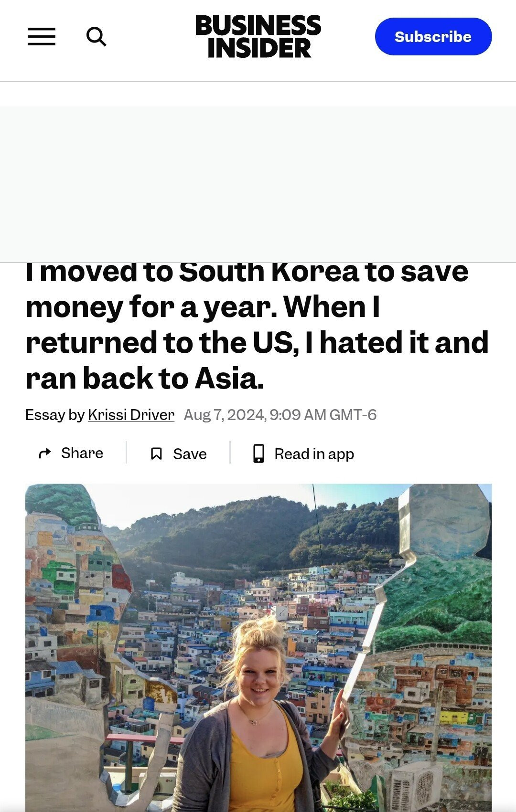516x812 pixels.
Task: Click the 'Essay by' byline text
Action: coord(55,415)
